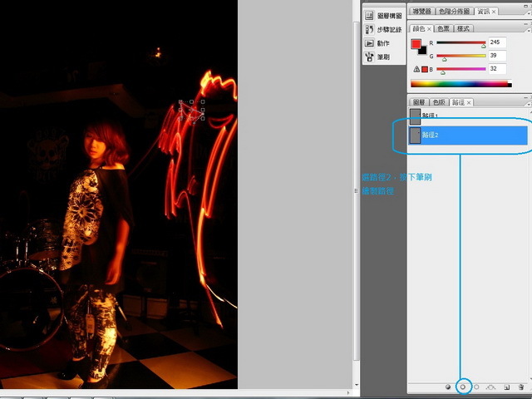Open the Paths panel flyout menu arrow
Image resolution: width=532 pixels, height=399 pixels.
[x=530, y=103]
